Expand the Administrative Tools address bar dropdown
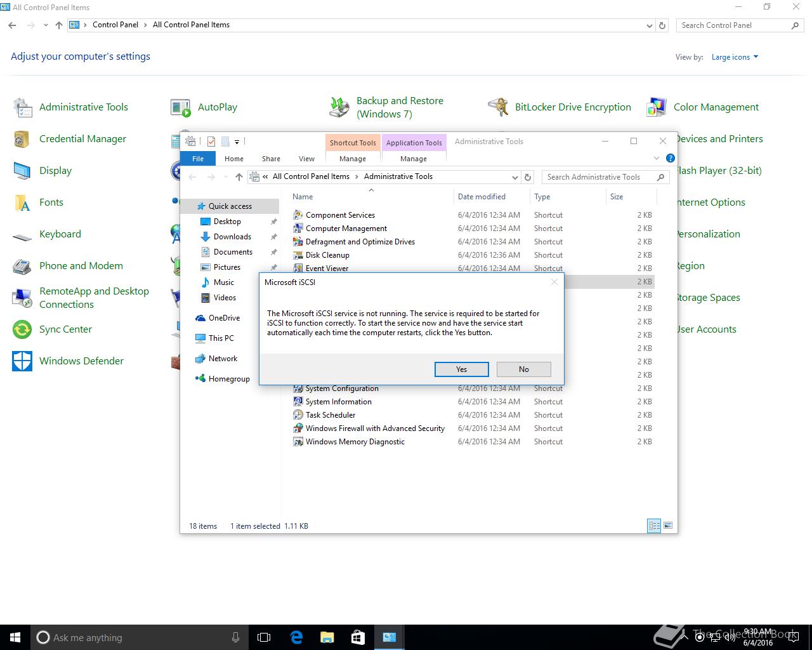812x650 pixels. tap(514, 177)
